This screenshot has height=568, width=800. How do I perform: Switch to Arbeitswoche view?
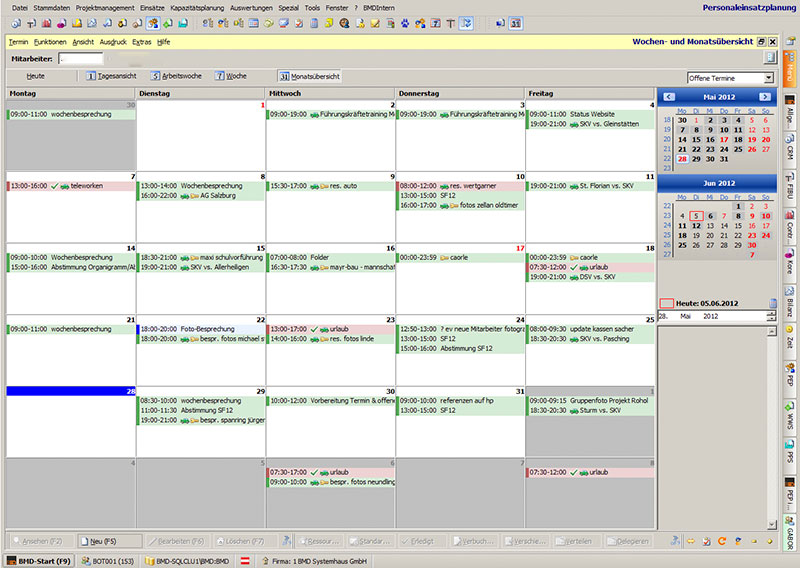click(x=177, y=76)
